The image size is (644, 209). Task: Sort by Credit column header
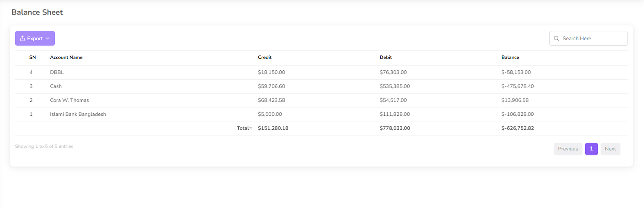click(x=265, y=57)
